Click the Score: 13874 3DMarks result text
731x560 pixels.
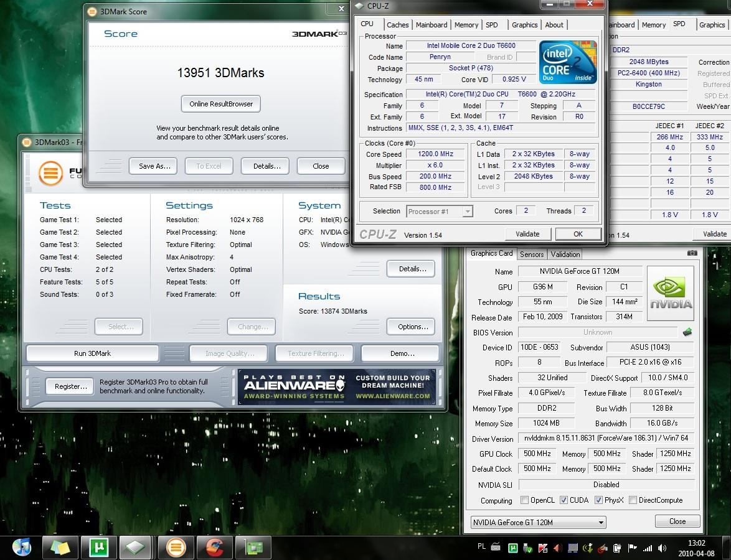[x=333, y=311]
